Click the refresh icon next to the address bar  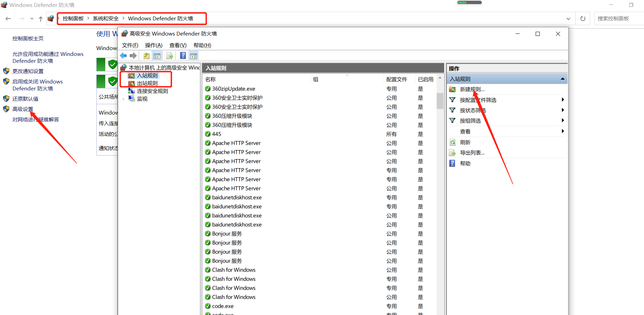click(x=583, y=19)
